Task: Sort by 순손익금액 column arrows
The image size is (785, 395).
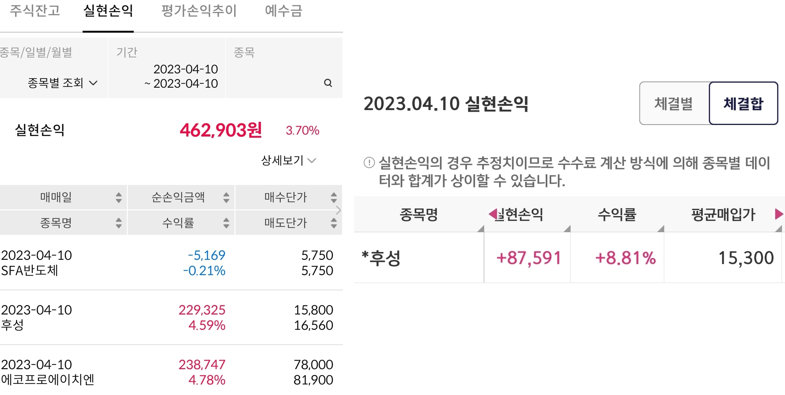Action: pyautogui.click(x=226, y=197)
